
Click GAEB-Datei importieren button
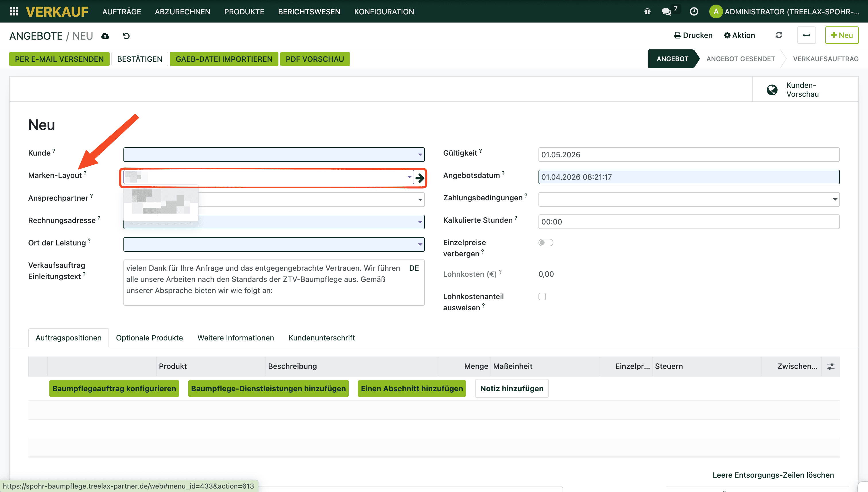click(x=224, y=59)
